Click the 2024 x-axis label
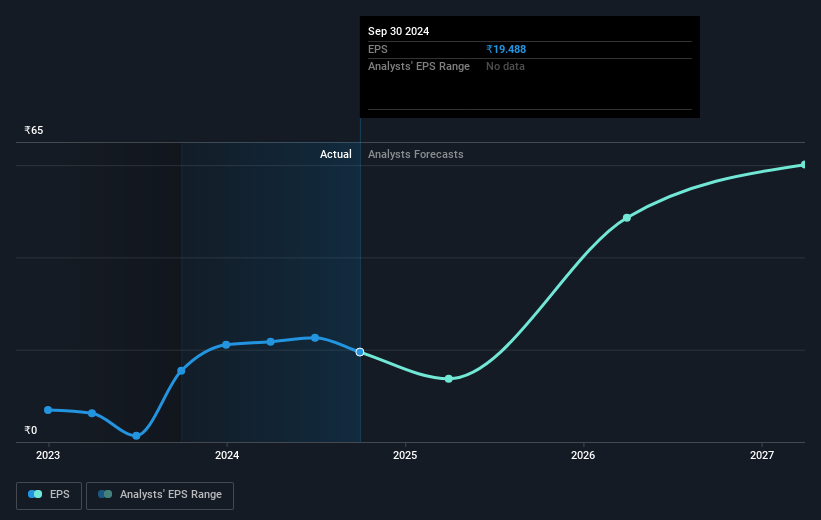The height and width of the screenshot is (520, 821). click(227, 456)
